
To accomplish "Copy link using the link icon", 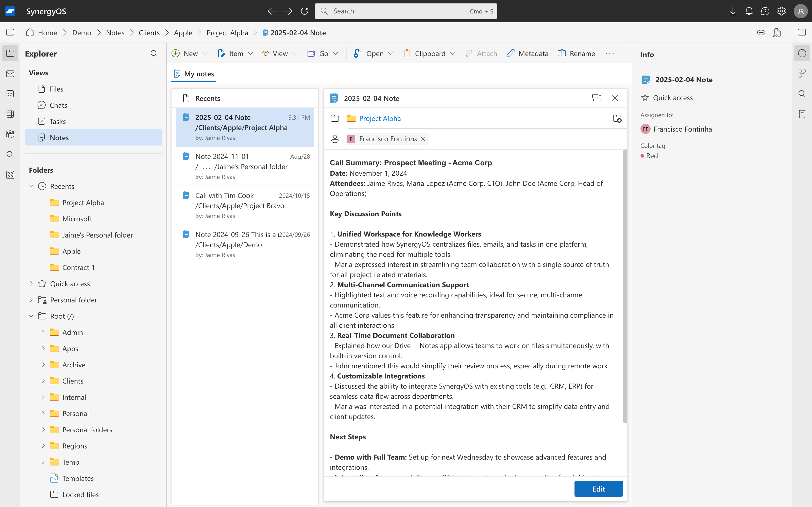I will 761,32.
